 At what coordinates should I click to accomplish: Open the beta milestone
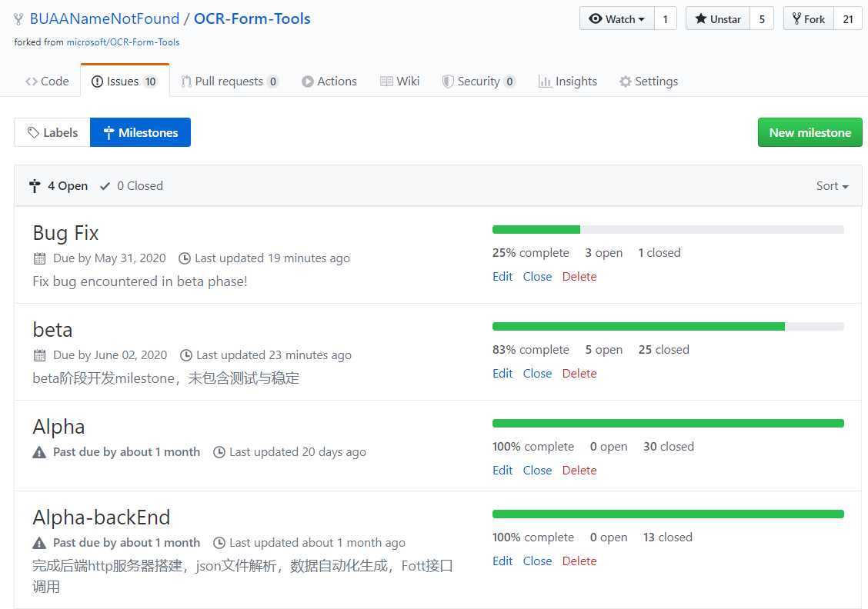tap(52, 330)
